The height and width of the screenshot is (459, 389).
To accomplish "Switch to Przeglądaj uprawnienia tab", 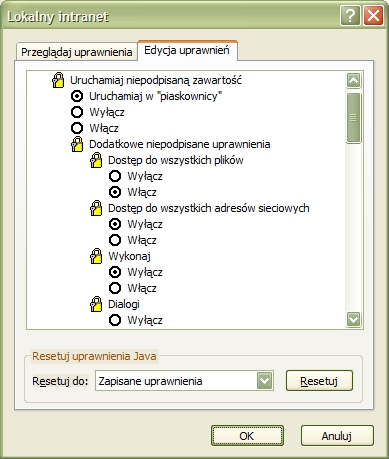I will point(77,52).
